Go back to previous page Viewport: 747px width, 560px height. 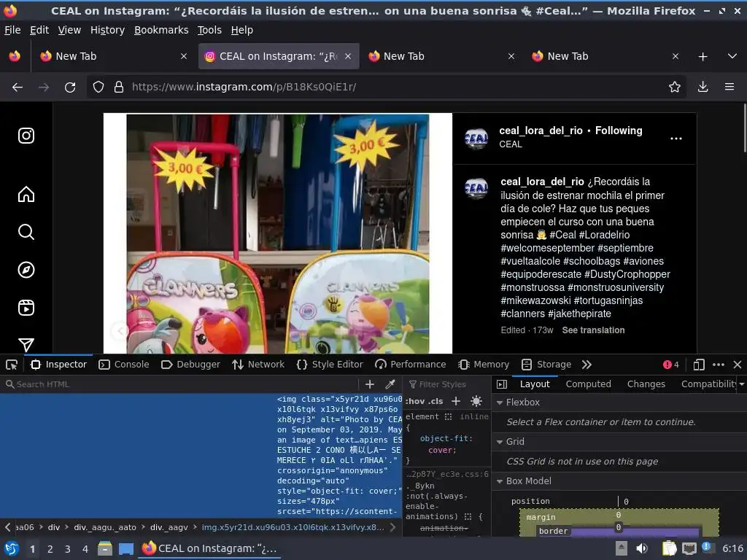pos(18,87)
